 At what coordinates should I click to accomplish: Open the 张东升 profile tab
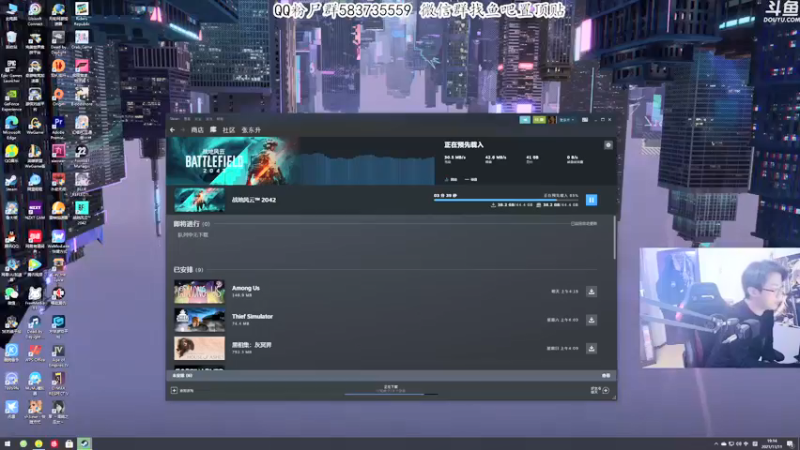(251, 130)
